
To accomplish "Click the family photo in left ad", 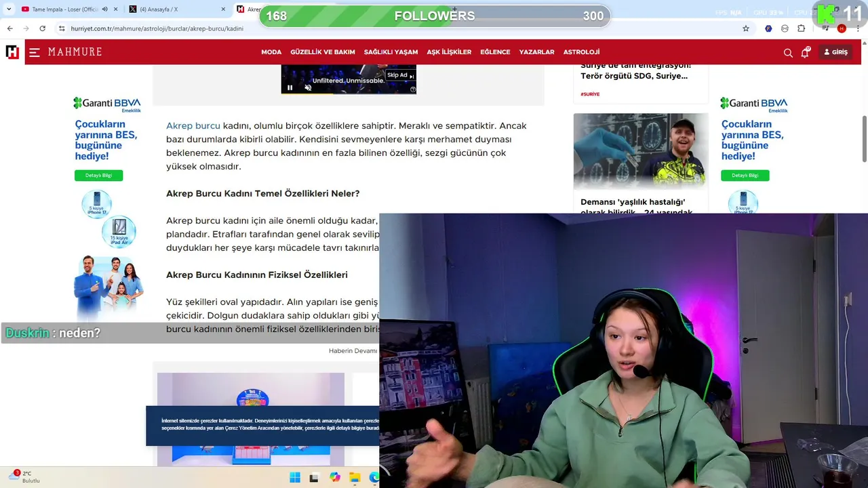I will pos(108,287).
